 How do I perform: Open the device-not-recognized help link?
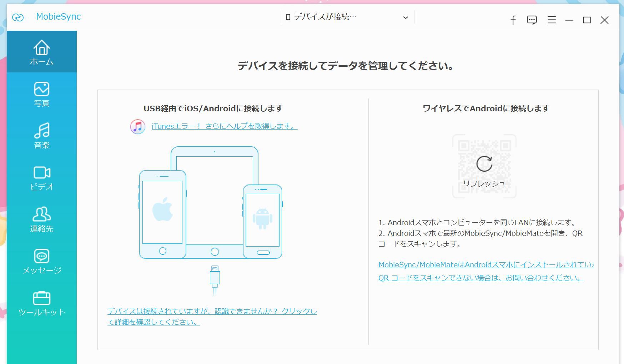[212, 317]
